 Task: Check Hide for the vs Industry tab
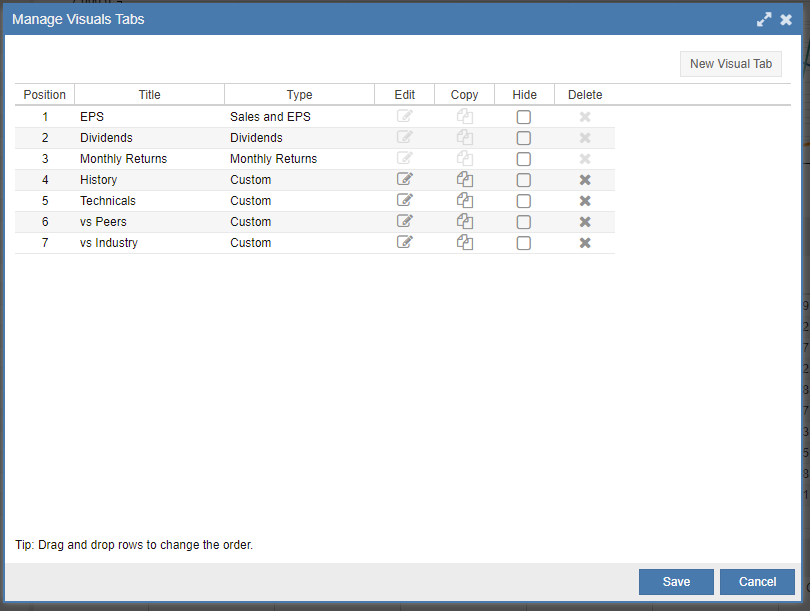point(524,243)
